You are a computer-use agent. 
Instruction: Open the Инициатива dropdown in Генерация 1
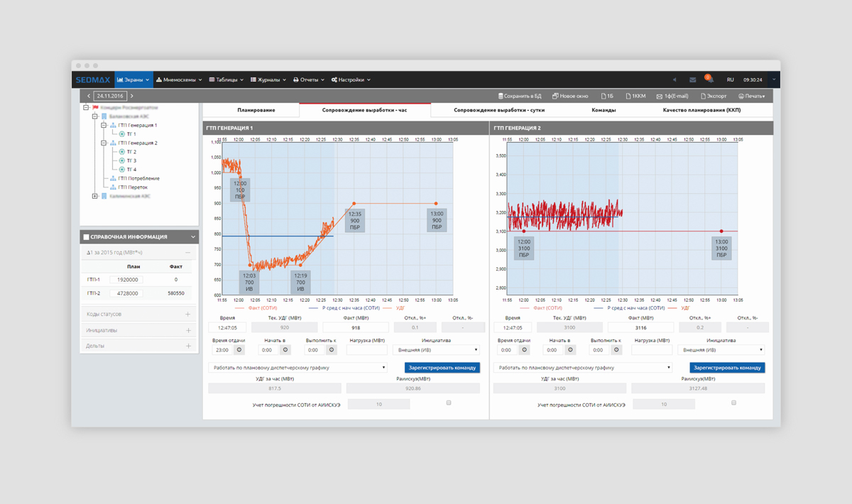pos(437,350)
